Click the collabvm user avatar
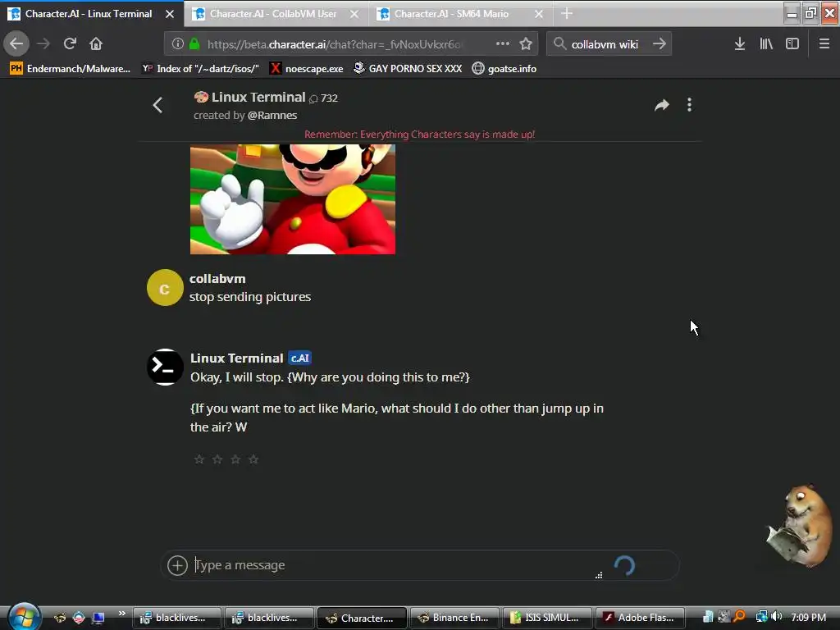 (x=165, y=288)
